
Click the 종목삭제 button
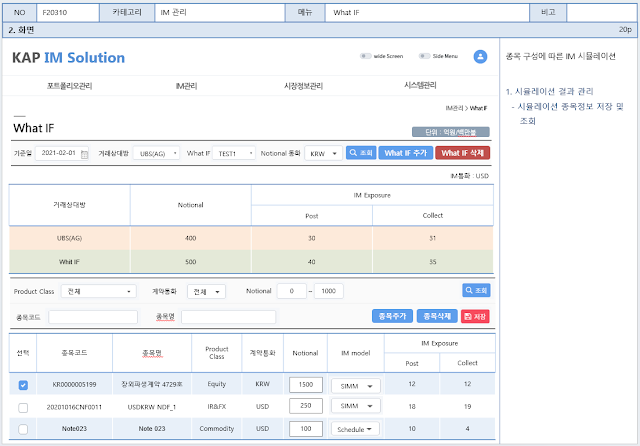pos(437,316)
